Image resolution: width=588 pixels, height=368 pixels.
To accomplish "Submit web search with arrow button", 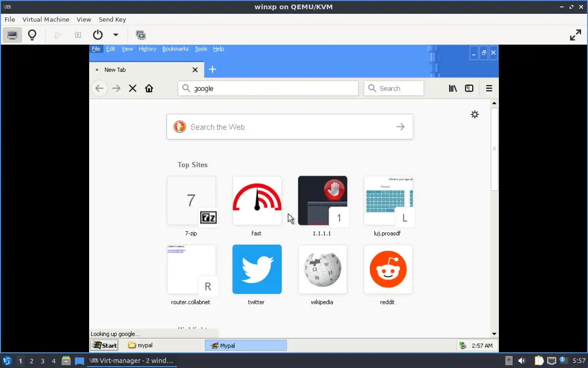I will tap(401, 126).
